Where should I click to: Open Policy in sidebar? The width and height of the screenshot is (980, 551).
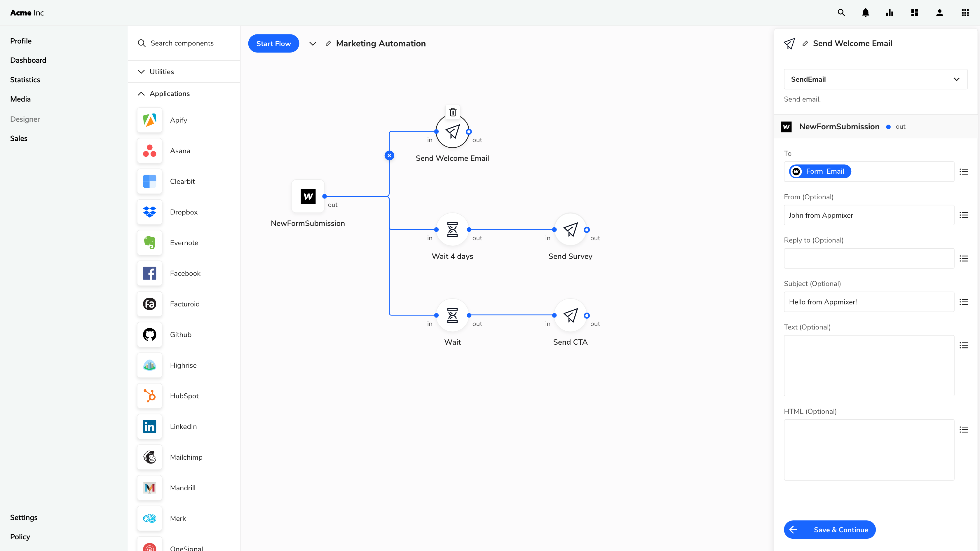[x=20, y=536]
